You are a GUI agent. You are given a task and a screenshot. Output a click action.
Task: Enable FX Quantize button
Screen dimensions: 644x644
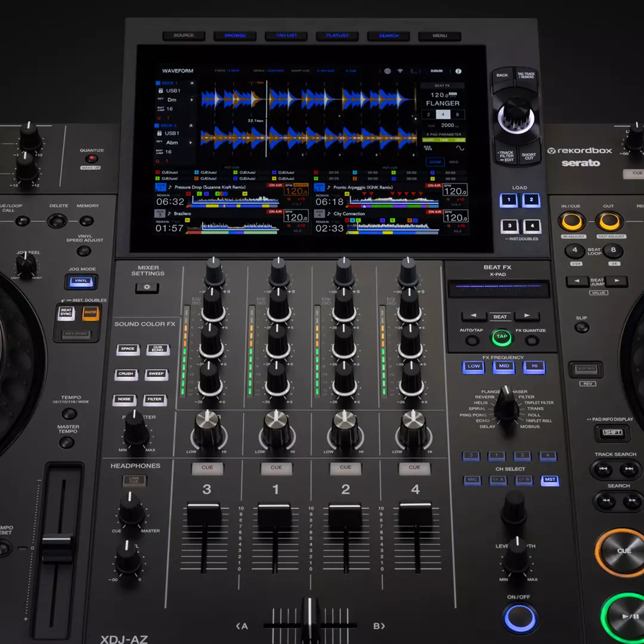click(x=532, y=340)
